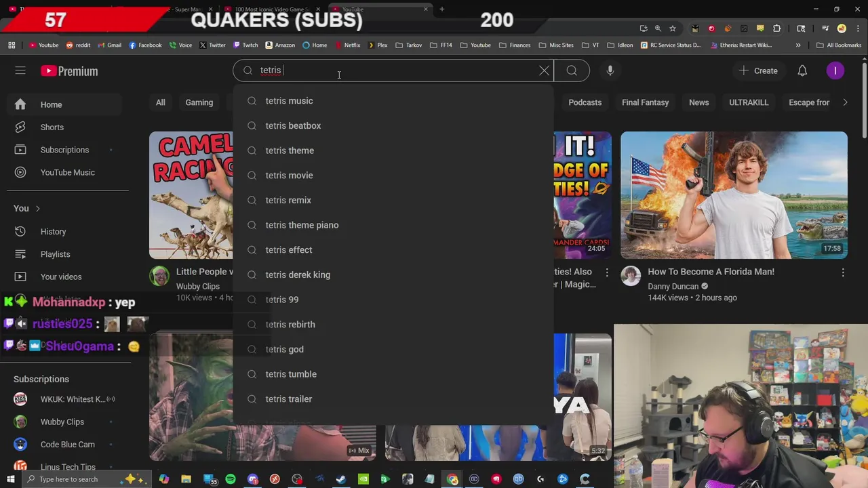Open the Wubby Clips subscription

[64, 422]
